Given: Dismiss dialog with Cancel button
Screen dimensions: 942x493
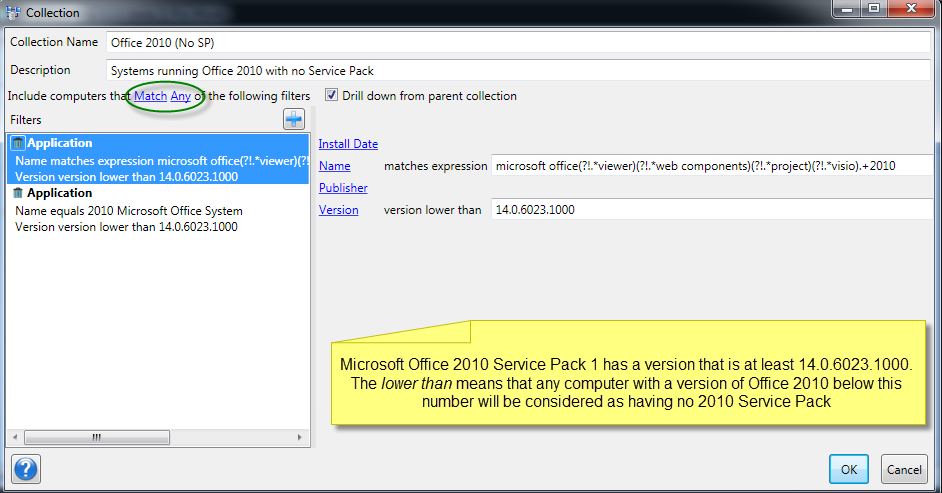Looking at the screenshot, I should (x=904, y=469).
